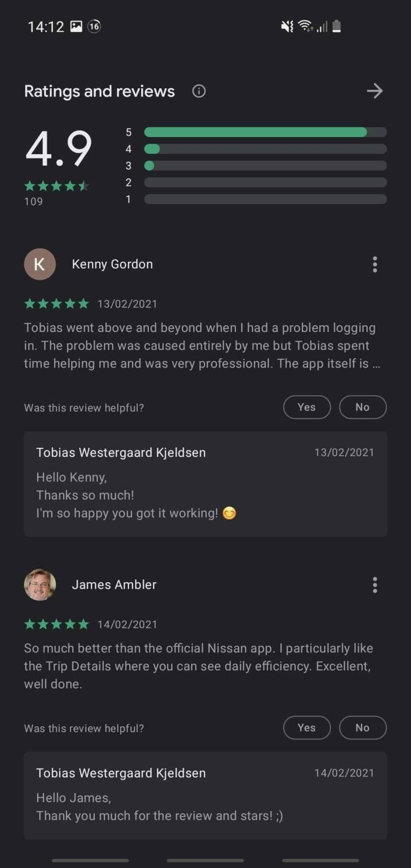Tap Kenny Gordon's avatar letter K
This screenshot has width=411, height=868.
(x=40, y=264)
